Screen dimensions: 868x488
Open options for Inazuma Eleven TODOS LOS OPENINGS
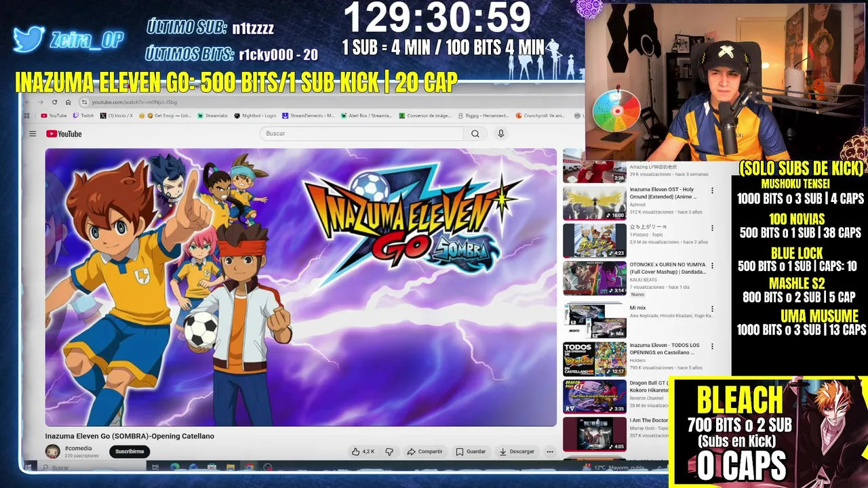(712, 346)
